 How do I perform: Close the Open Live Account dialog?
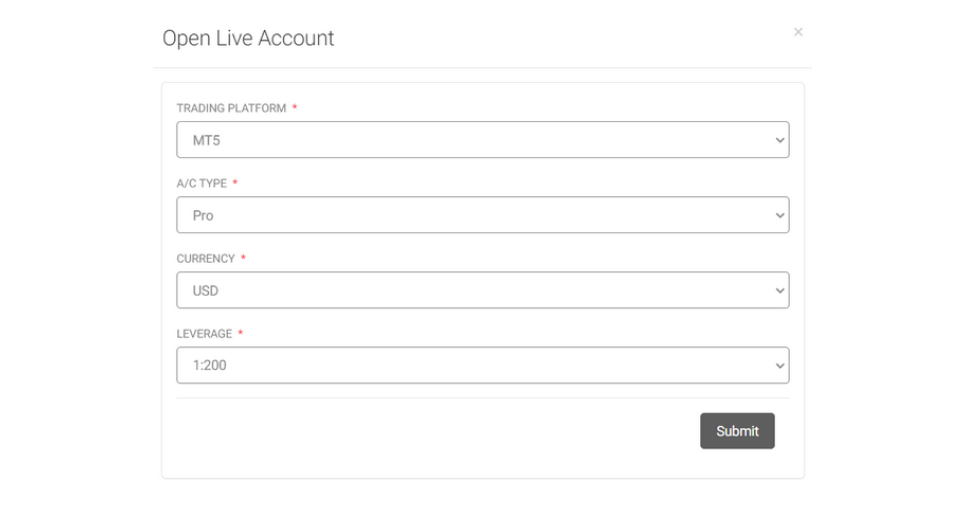[x=798, y=32]
